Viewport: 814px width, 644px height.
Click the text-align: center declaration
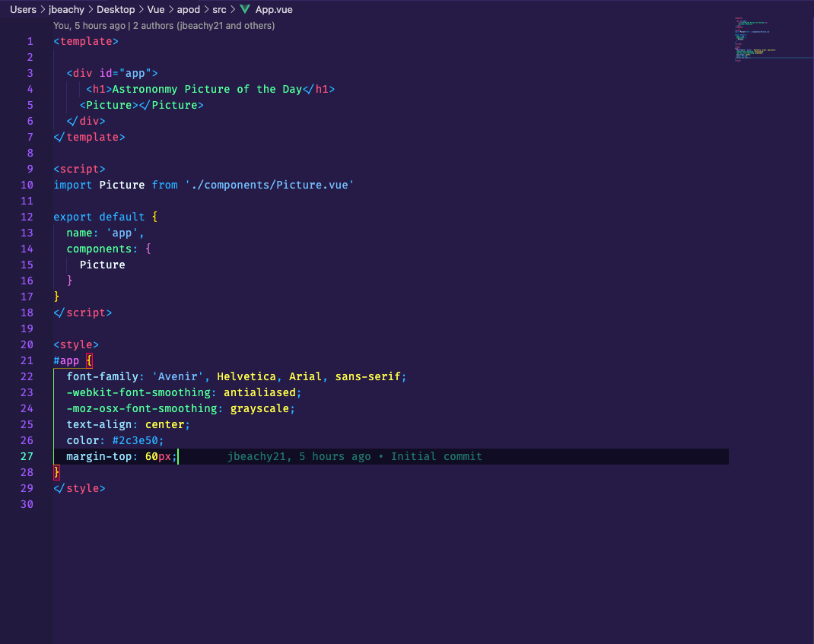[x=129, y=424]
